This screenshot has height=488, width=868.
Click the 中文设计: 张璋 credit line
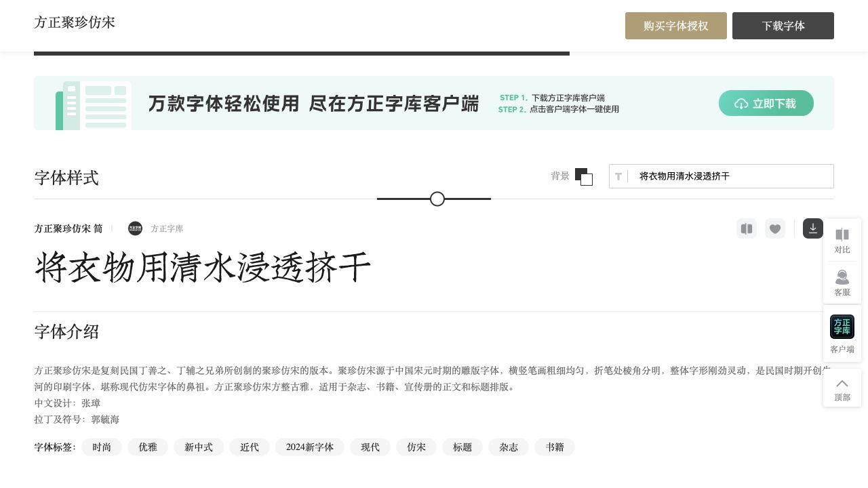(68, 403)
